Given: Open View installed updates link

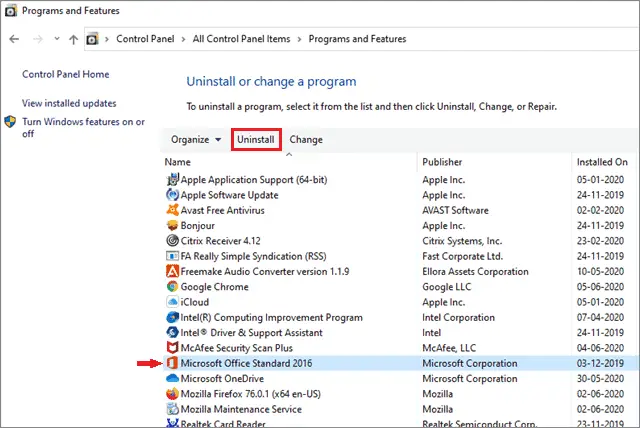Looking at the screenshot, I should (69, 103).
